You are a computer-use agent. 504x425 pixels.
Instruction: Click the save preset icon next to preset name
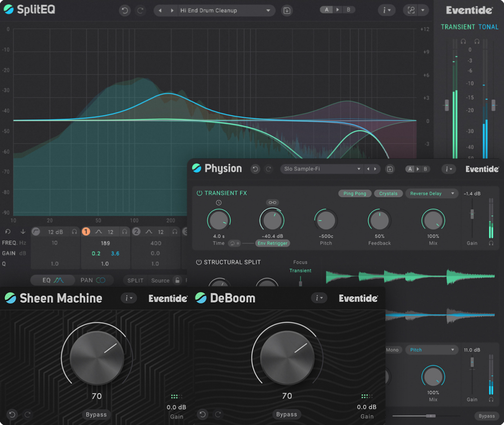[x=287, y=10]
